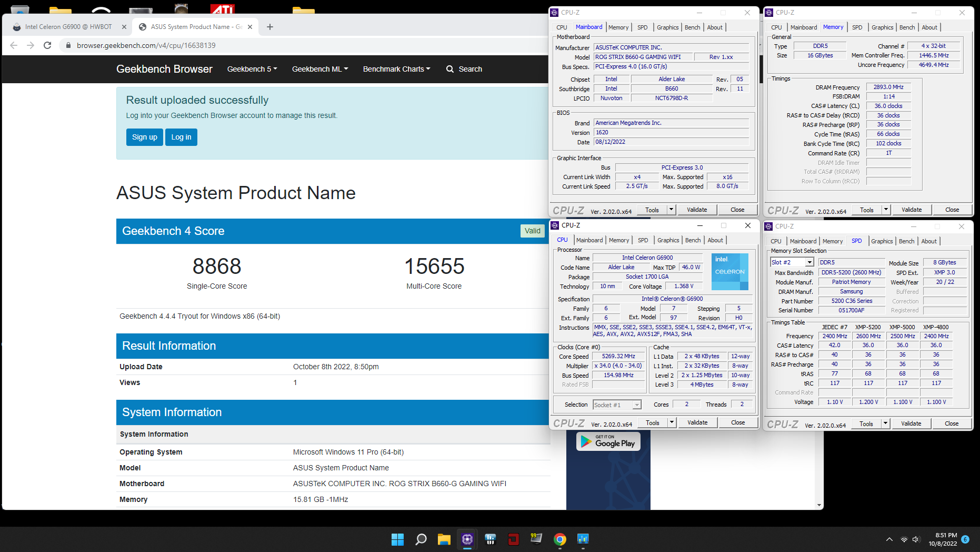
Task: Click the browser forward arrow
Action: click(31, 45)
